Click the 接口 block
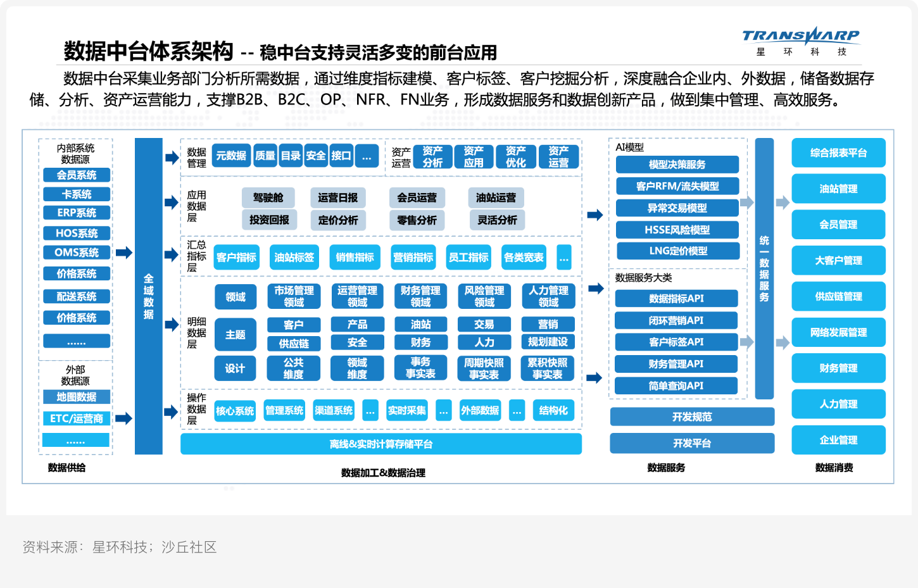The image size is (918, 588). [x=341, y=156]
